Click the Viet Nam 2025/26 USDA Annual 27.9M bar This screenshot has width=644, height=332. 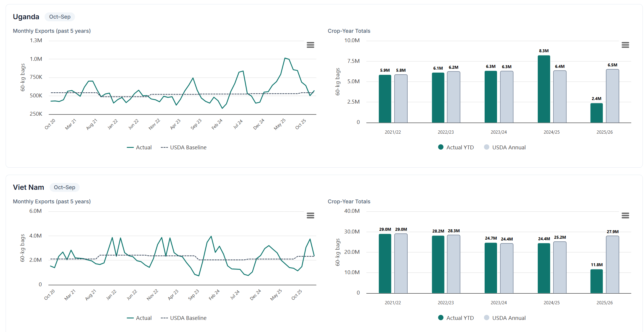(612, 264)
